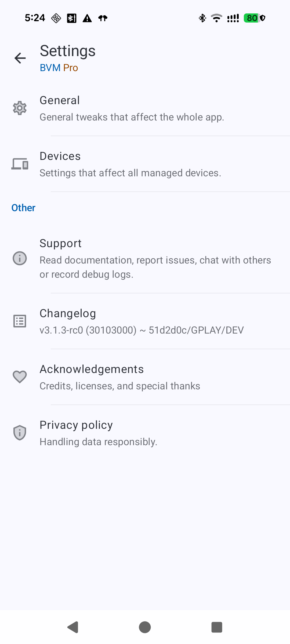Tap the heart icon beside Acknowledgements
The image size is (290, 644).
coord(20,377)
